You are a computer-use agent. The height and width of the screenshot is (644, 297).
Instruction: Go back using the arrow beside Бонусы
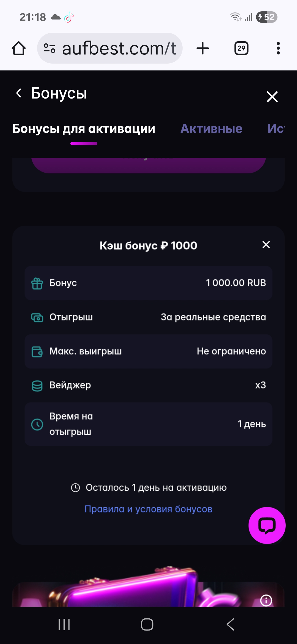pos(19,93)
